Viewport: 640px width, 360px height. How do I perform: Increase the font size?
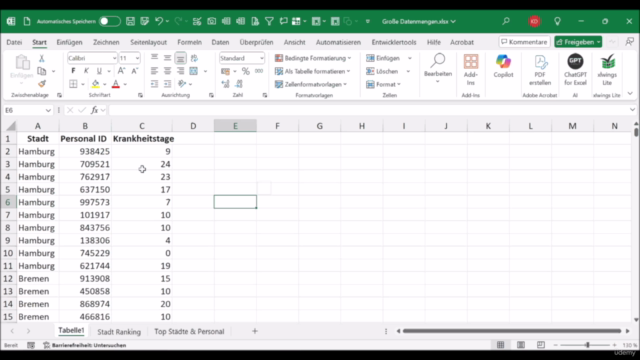click(x=121, y=71)
